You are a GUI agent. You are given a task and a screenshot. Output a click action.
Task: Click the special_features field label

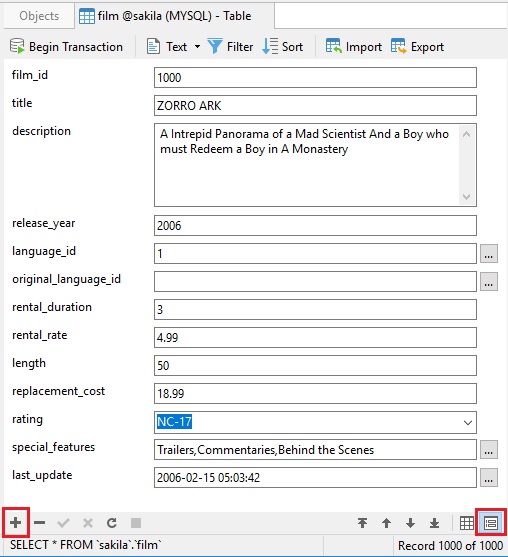click(x=54, y=447)
